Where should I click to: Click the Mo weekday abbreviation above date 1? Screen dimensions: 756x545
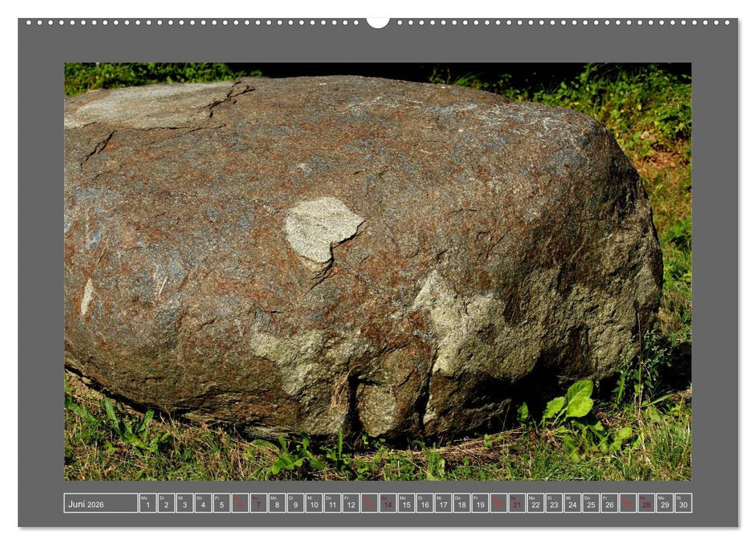click(x=144, y=498)
